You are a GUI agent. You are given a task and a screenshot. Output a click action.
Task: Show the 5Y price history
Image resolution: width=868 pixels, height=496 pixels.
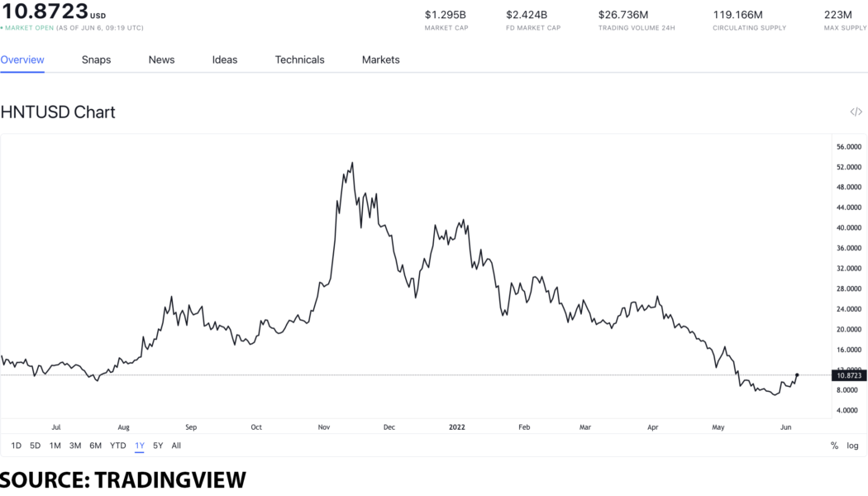(158, 446)
